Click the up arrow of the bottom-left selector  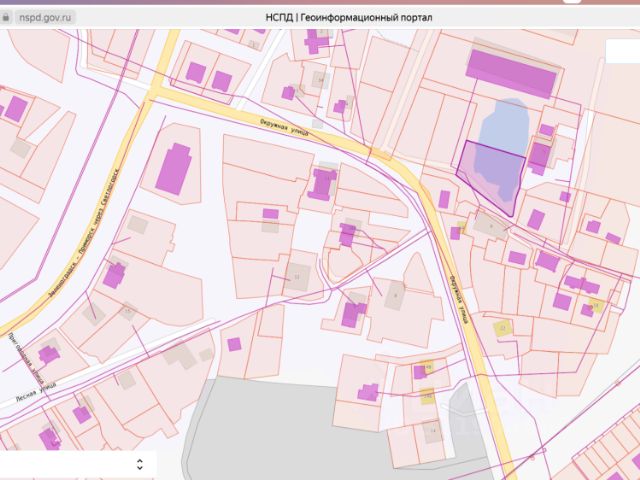pos(140,461)
